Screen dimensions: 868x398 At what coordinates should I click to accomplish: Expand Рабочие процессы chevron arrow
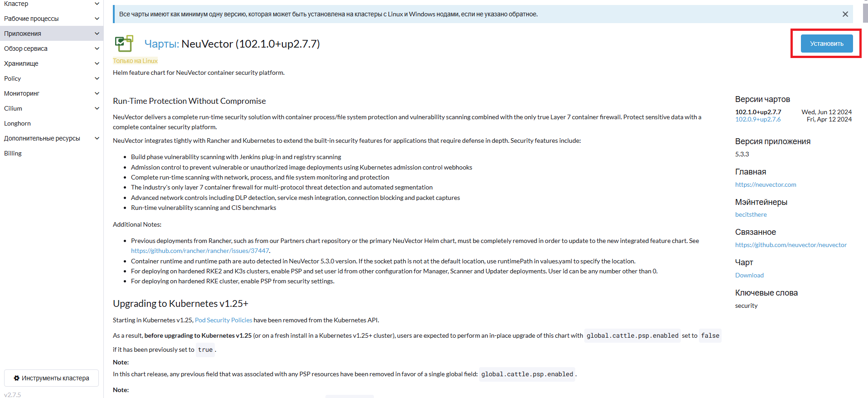97,19
